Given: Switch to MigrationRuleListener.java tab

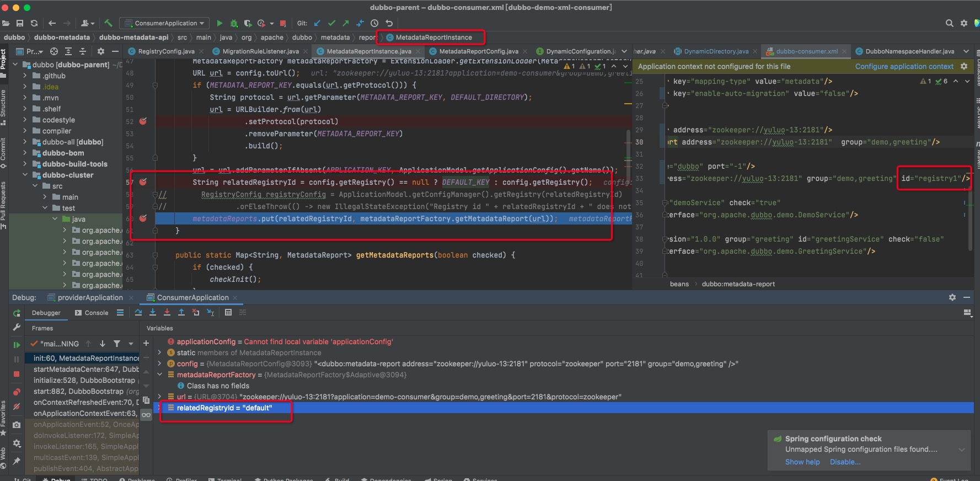Looking at the screenshot, I should [x=261, y=51].
